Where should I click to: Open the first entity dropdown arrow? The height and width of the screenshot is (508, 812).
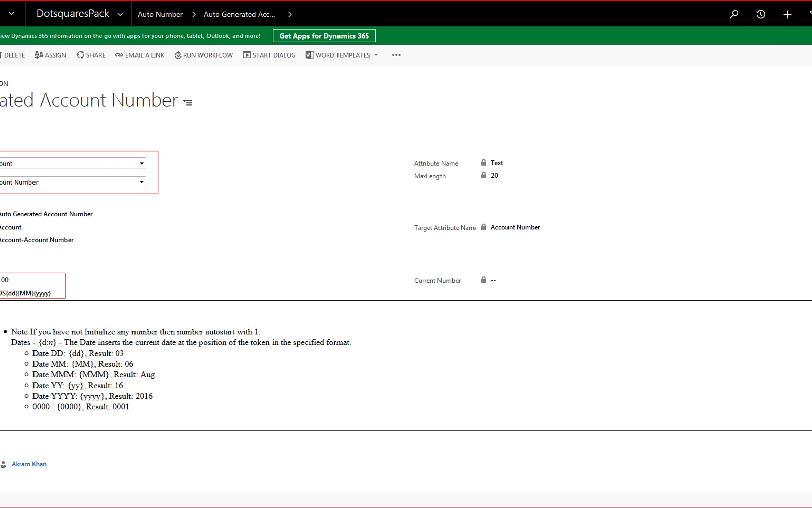[x=142, y=163]
